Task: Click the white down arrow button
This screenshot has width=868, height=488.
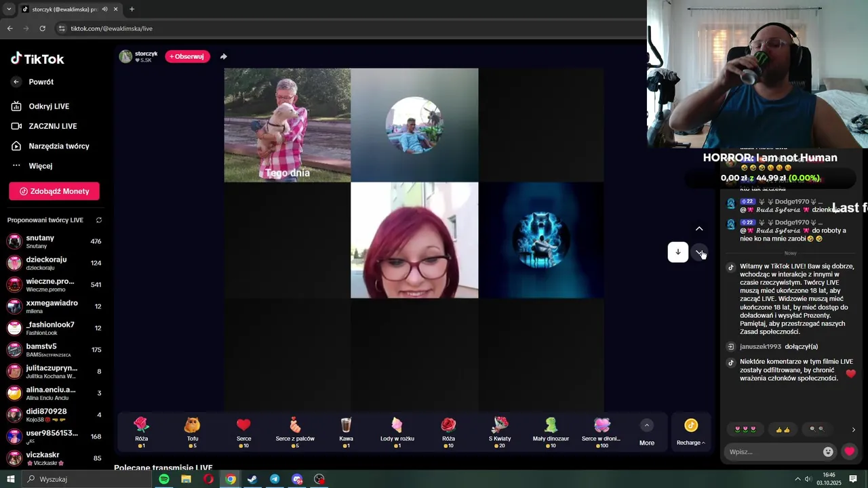Action: tap(677, 252)
